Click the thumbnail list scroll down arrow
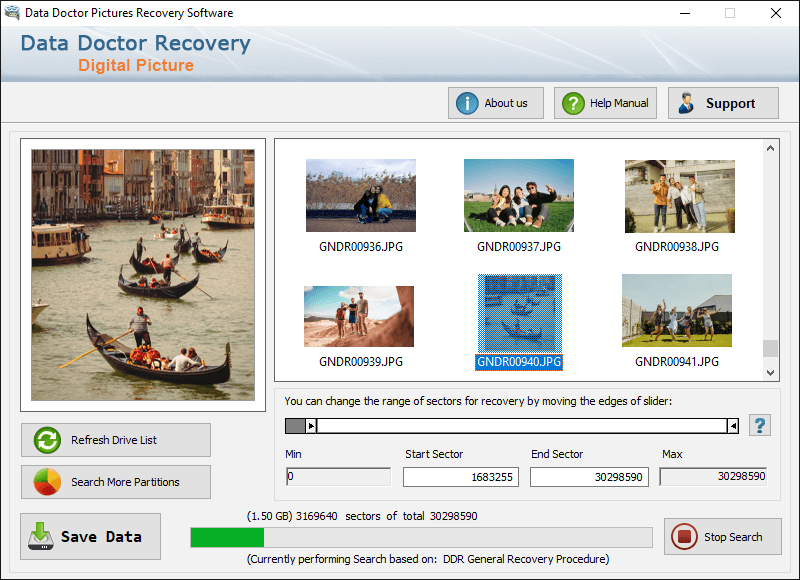Image resolution: width=800 pixels, height=580 pixels. 770,373
